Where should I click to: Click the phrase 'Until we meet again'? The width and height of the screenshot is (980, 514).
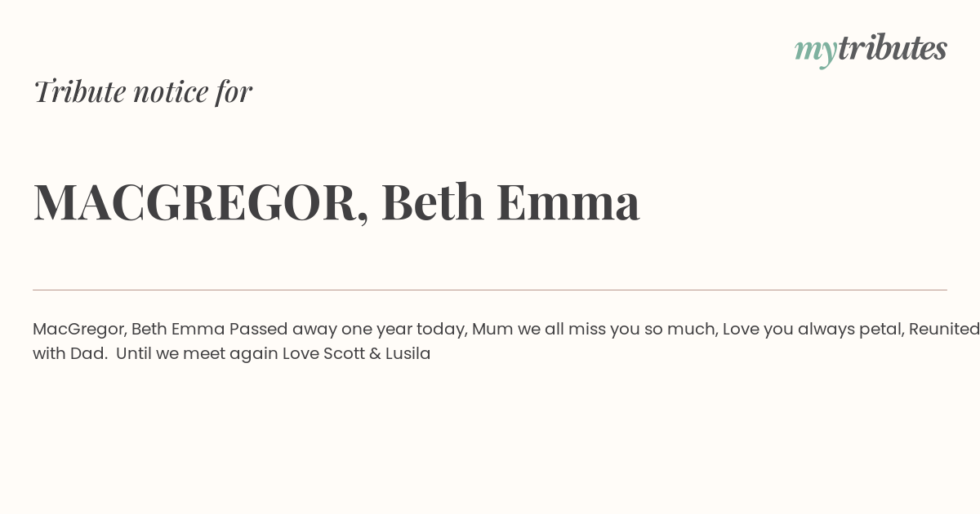(197, 354)
